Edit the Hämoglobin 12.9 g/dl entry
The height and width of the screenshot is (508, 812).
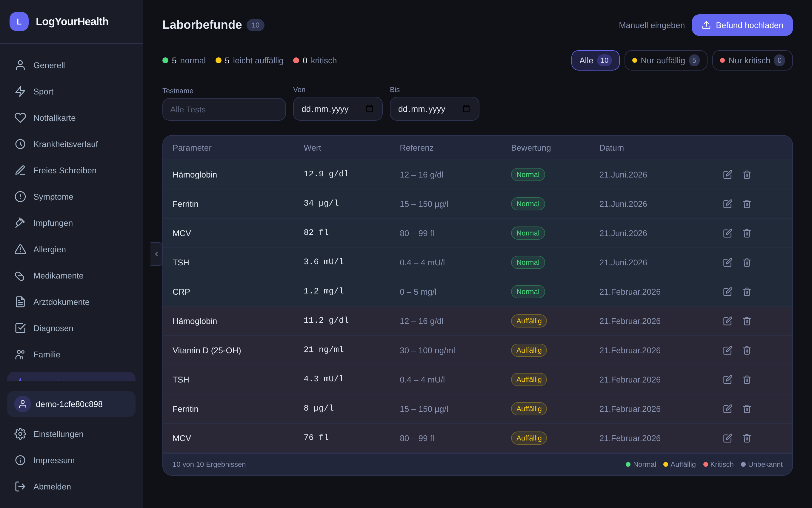pos(728,175)
